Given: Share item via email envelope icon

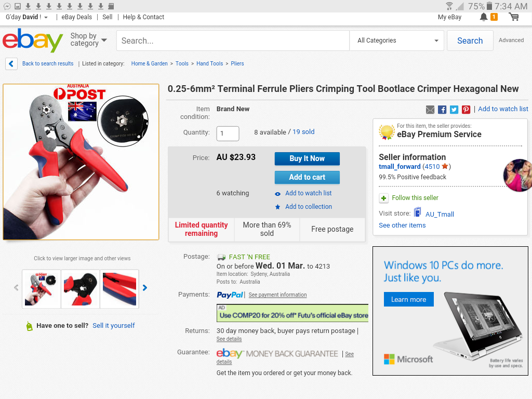Looking at the screenshot, I should 430,109.
